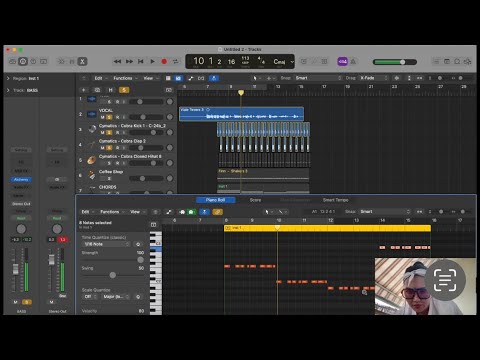Viewport: 480px width, 360px height.
Task: Open the Loop Browser icon
Action: [x=457, y=62]
